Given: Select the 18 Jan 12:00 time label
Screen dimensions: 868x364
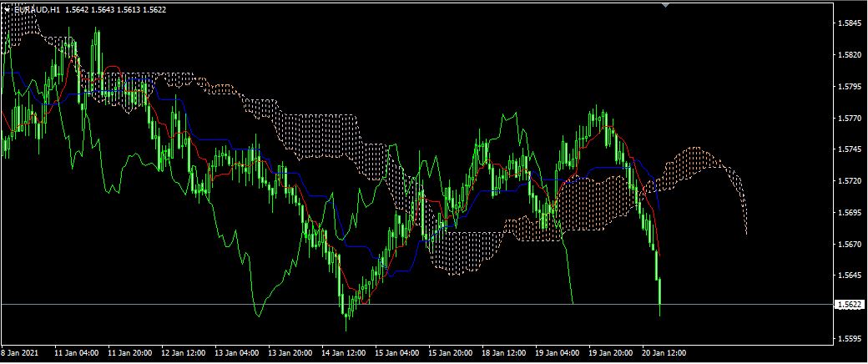Looking at the screenshot, I should click(503, 354).
